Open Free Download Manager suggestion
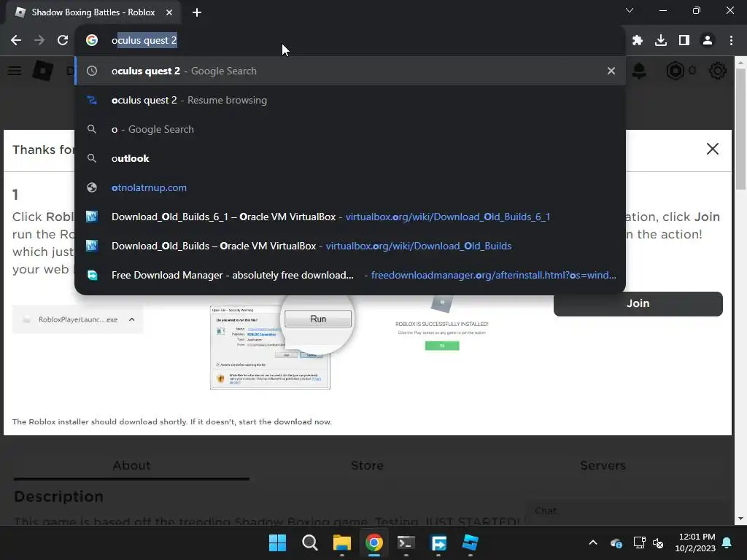 tap(350, 275)
